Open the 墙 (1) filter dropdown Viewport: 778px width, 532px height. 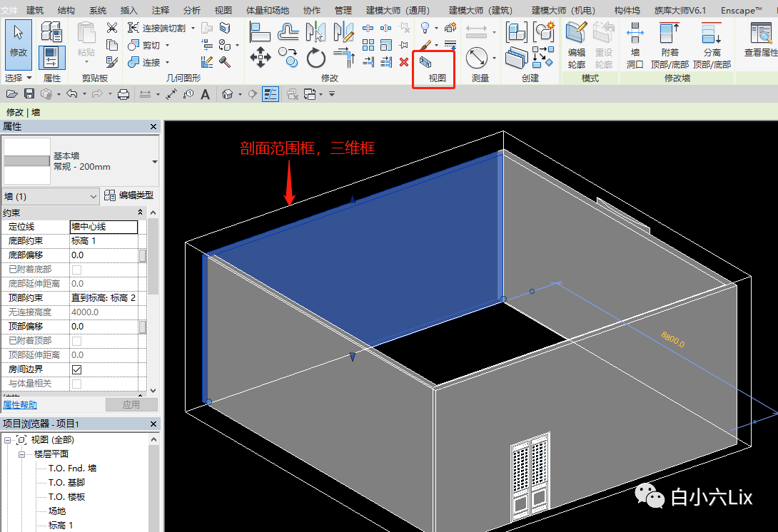pos(51,196)
